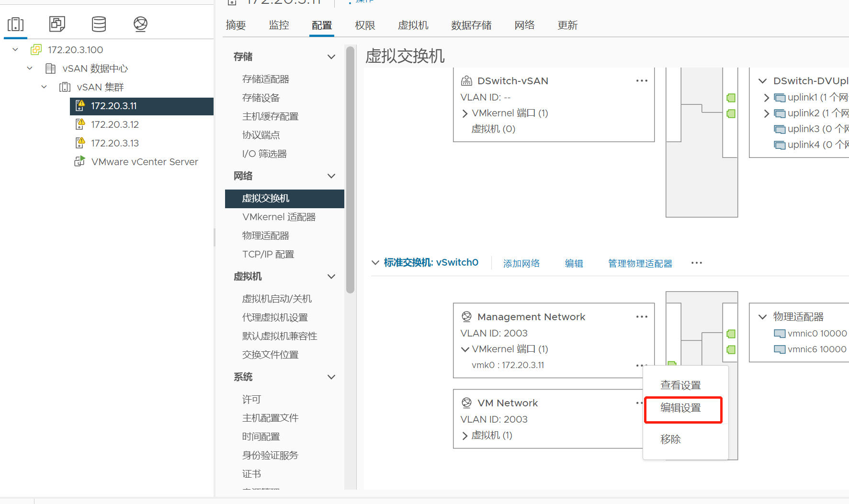849x504 pixels.
Task: Collapse VMkernel 端口 under Management Network
Action: (464, 349)
